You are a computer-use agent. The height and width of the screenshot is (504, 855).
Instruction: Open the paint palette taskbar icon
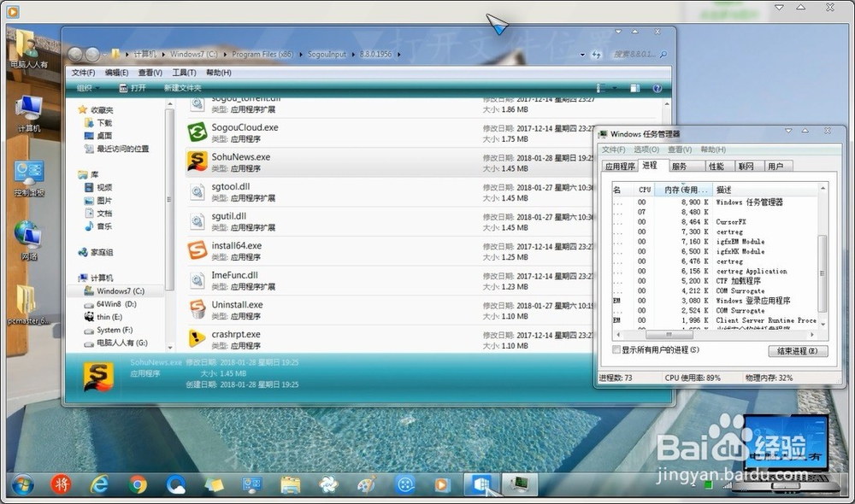pos(367,484)
